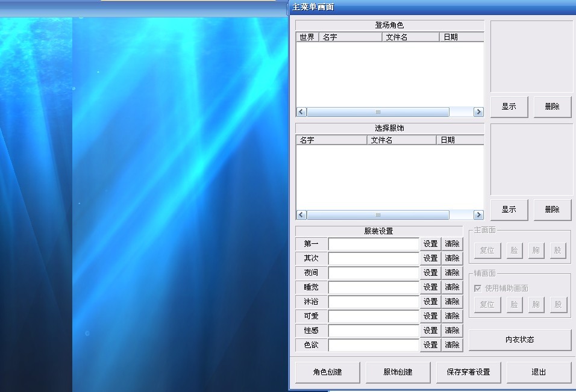576x392 pixels.
Task: Click 显示 beside the 登场角色 list
Action: (509, 107)
